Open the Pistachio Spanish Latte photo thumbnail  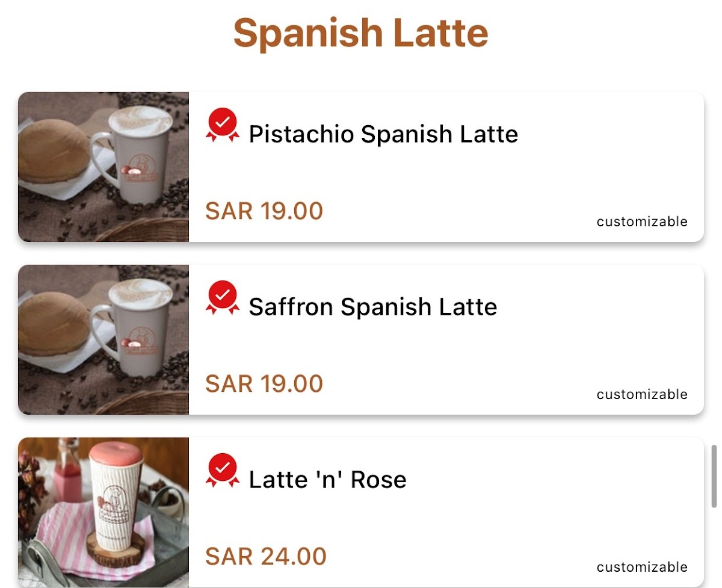103,167
